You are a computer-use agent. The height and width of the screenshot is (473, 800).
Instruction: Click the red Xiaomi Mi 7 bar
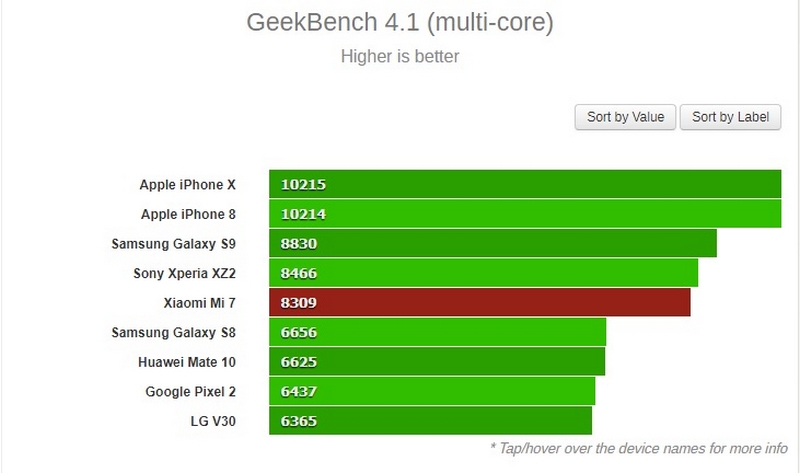tap(479, 302)
